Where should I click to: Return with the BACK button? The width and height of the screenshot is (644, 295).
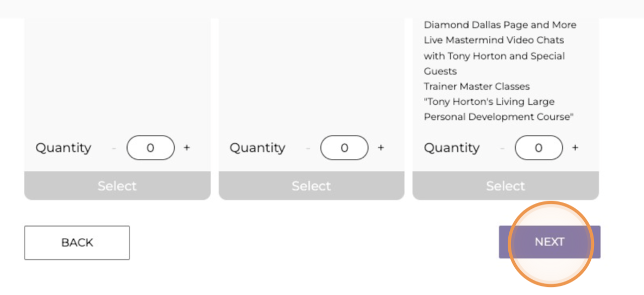click(77, 242)
